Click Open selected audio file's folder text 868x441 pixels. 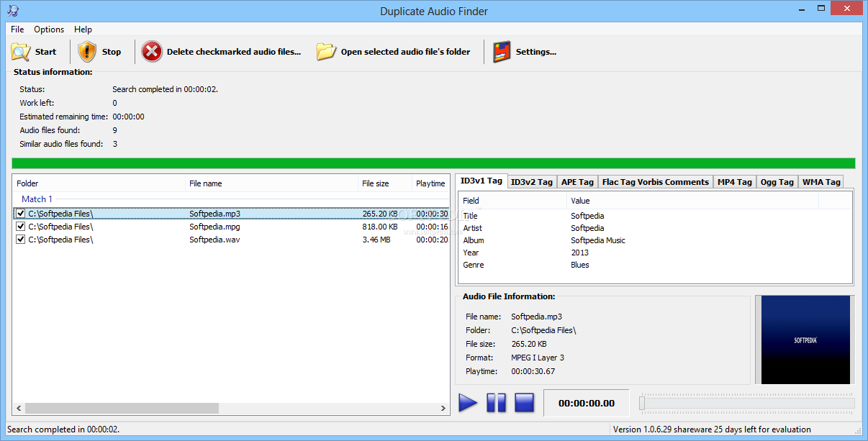tap(405, 52)
